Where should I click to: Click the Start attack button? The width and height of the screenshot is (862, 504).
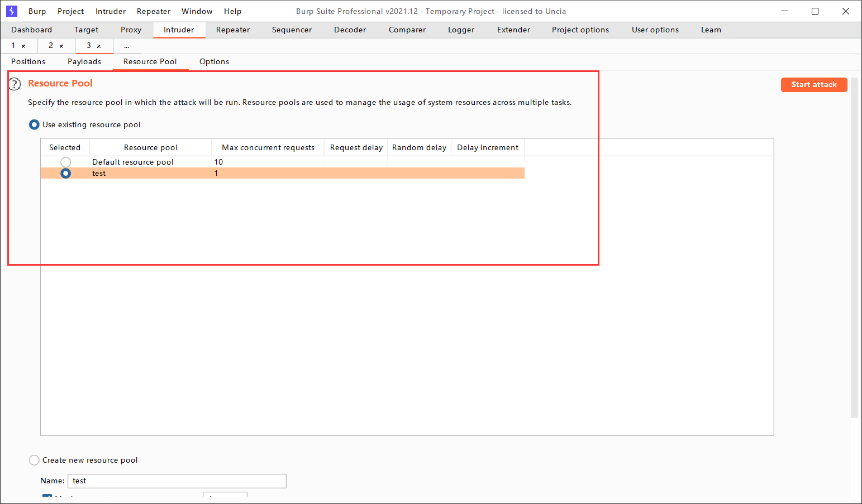tap(814, 85)
